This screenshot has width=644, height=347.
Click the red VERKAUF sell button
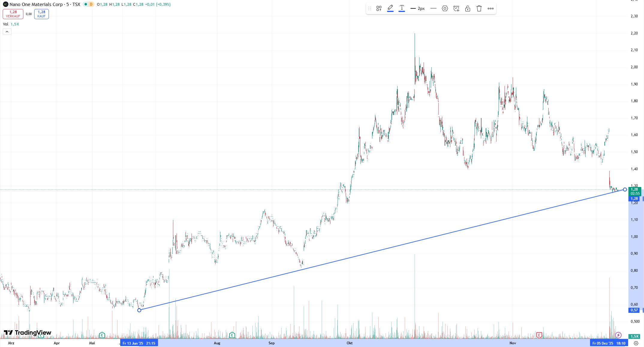(13, 14)
